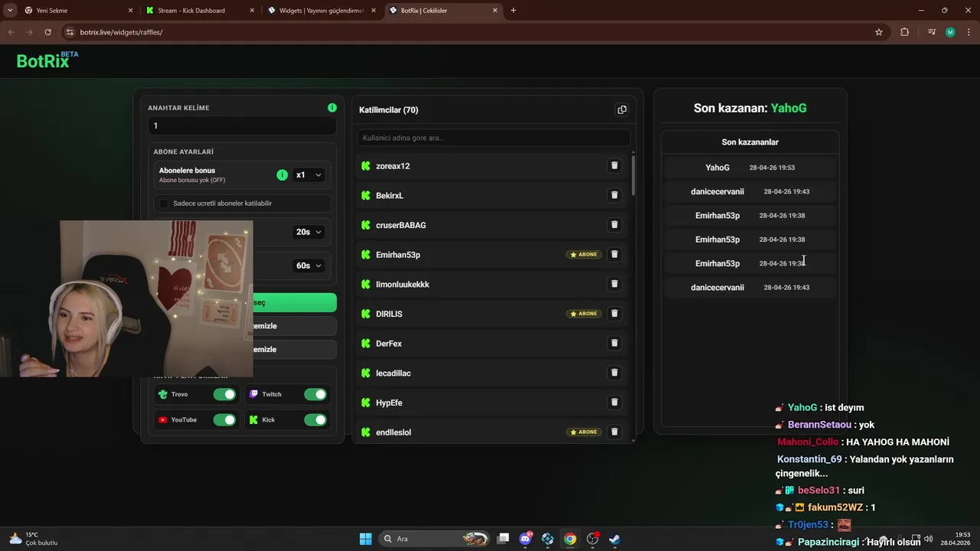Remove lecadillac with trash icon

614,373
